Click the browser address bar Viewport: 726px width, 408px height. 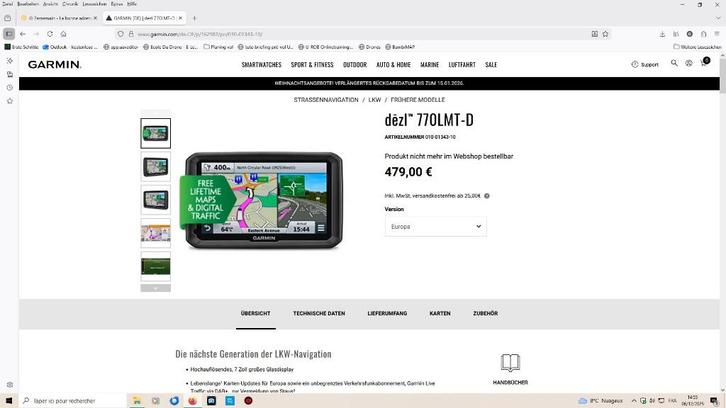(361, 34)
